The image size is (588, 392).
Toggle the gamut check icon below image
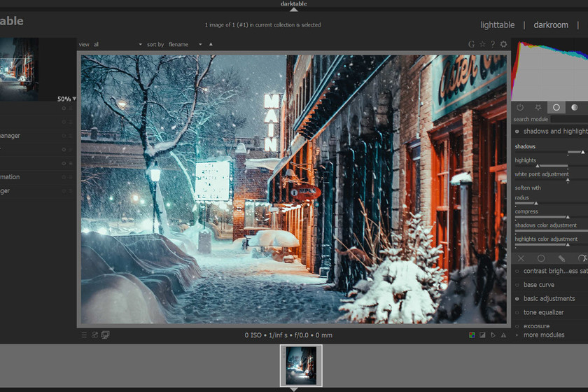492,335
